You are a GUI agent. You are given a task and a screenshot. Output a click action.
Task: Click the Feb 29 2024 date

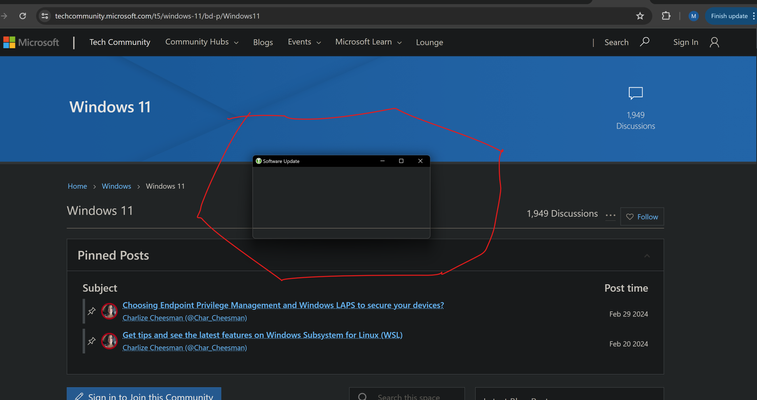[x=629, y=314]
